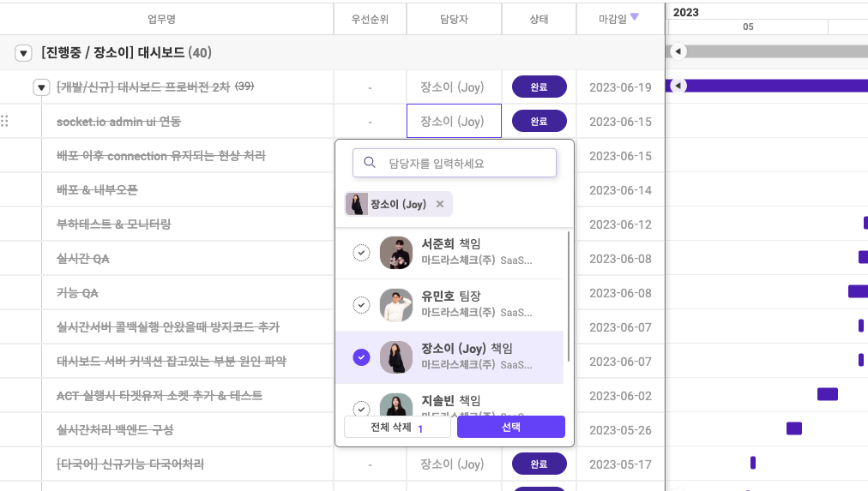Open task ACT 실행시 타겟유저 소켓 추가

point(160,396)
